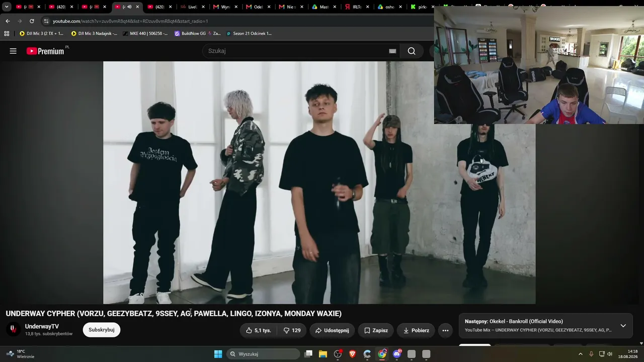
Task: Click the video player frame
Action: (319, 183)
